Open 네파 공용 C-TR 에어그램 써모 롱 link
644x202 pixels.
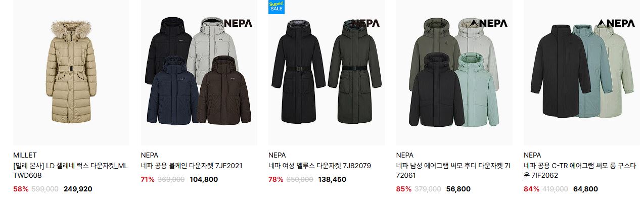click(x=580, y=170)
